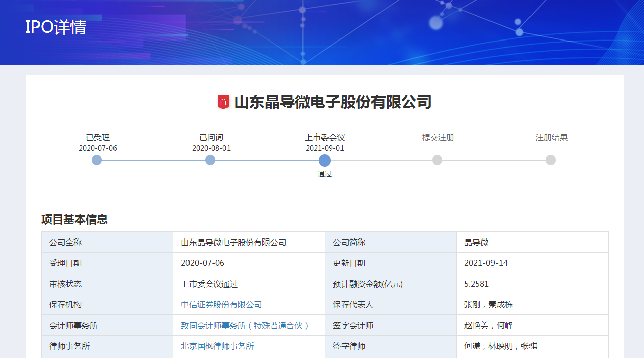
Task: Click the 通过 status label under timeline
Action: pos(325,174)
